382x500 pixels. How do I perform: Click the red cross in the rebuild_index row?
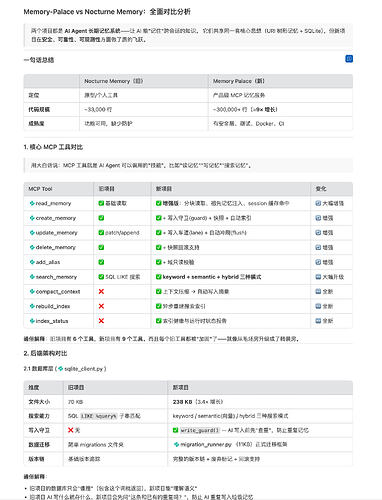pos(101,306)
